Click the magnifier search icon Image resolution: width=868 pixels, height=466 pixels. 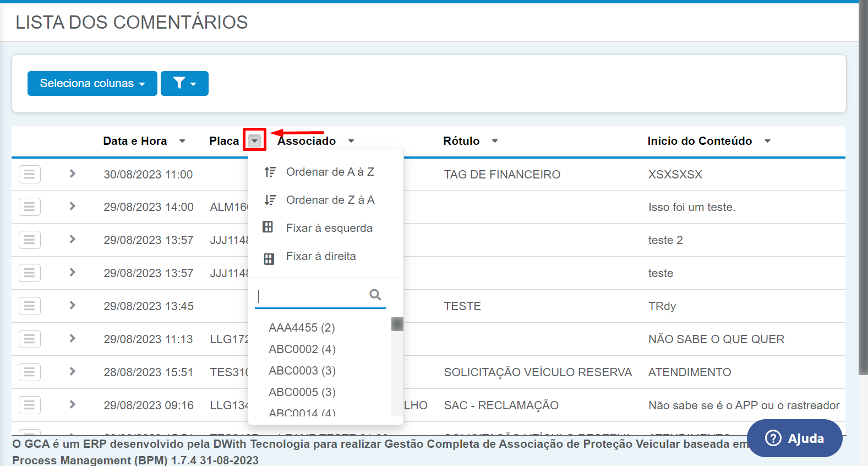click(375, 295)
